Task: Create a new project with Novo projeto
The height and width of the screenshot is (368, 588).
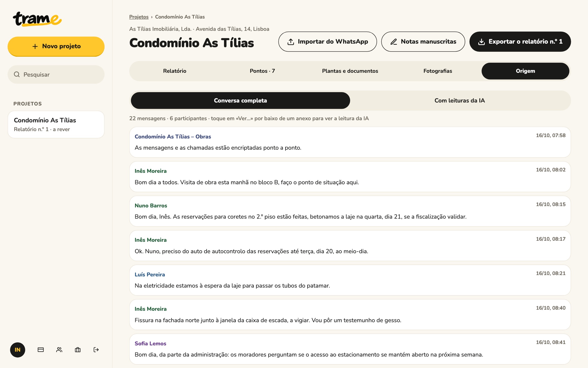Action: pos(56,46)
